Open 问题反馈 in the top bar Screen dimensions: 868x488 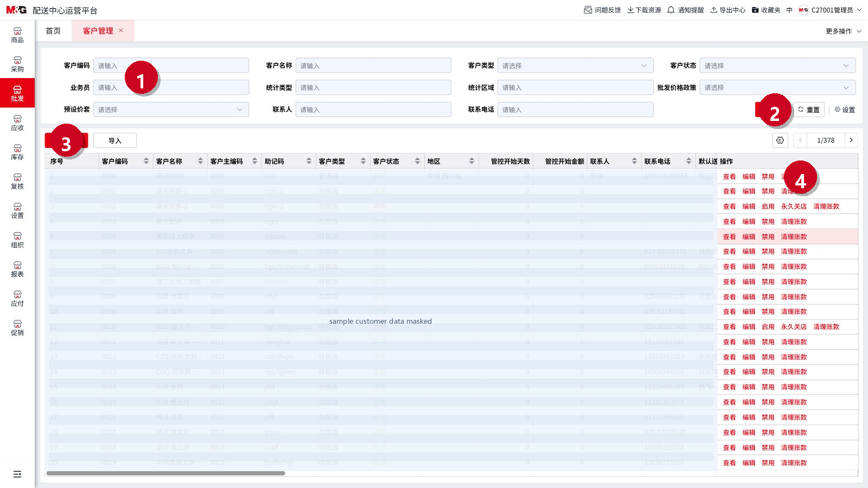click(x=602, y=10)
